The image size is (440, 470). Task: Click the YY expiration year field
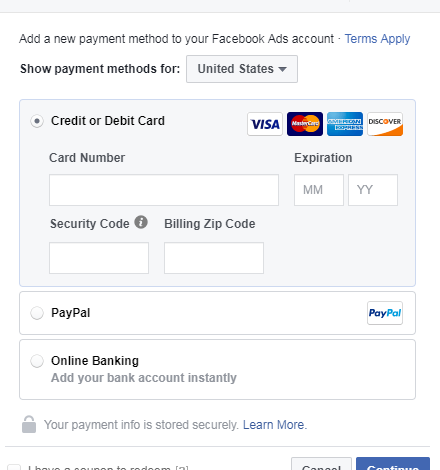373,190
